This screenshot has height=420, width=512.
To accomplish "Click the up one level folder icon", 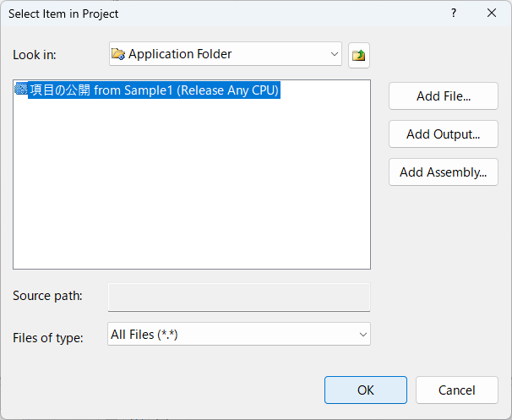I will click(x=359, y=56).
